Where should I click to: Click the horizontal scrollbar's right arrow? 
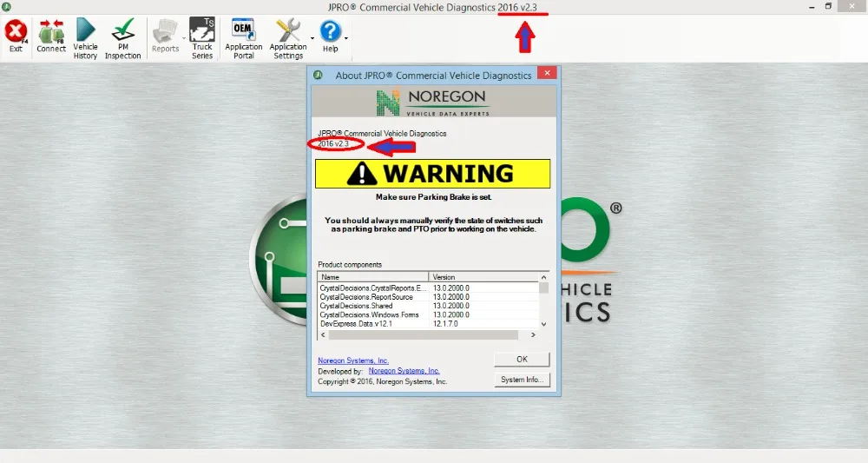[x=533, y=335]
